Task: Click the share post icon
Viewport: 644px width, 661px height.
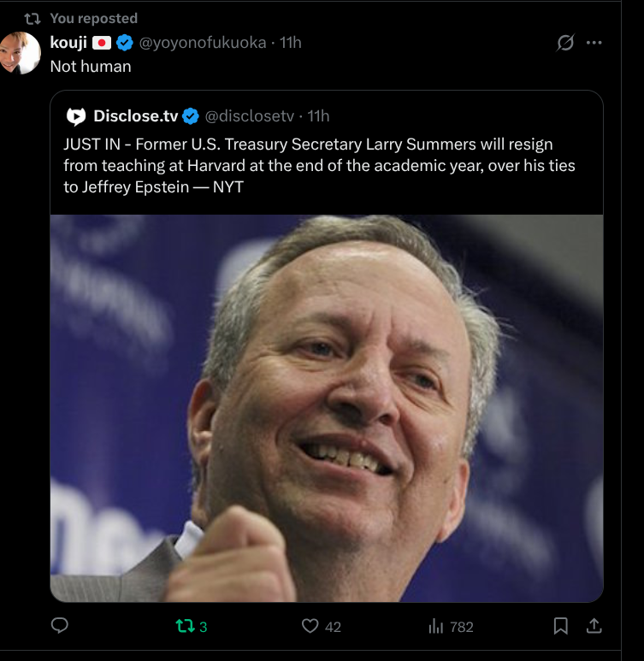Action: tap(594, 626)
